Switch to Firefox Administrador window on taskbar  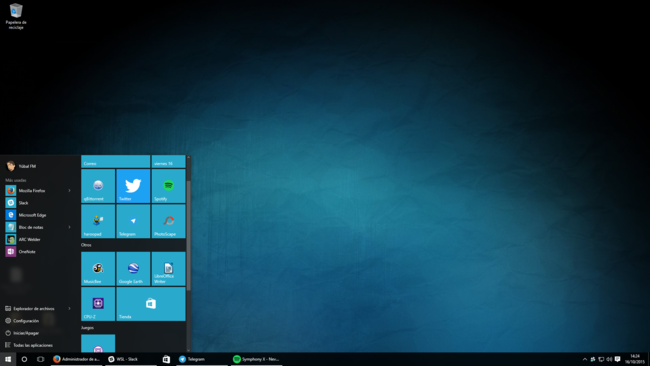point(76,359)
